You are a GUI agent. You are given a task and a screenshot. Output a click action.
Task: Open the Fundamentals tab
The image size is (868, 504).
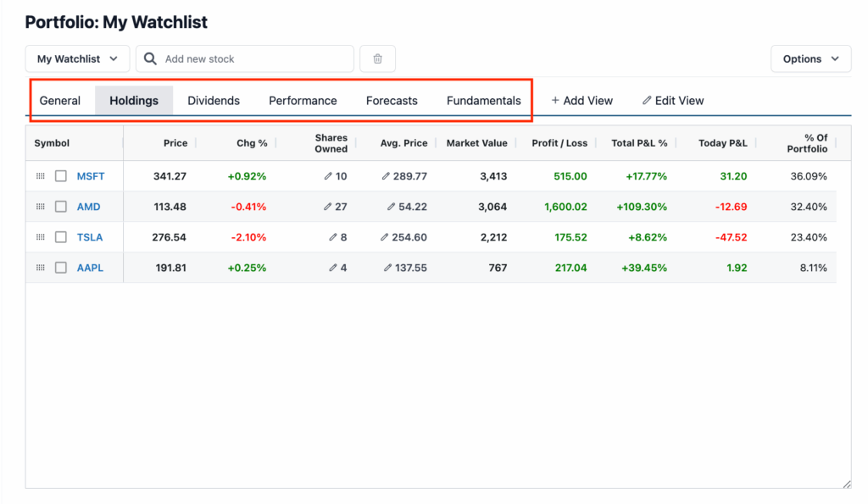483,101
